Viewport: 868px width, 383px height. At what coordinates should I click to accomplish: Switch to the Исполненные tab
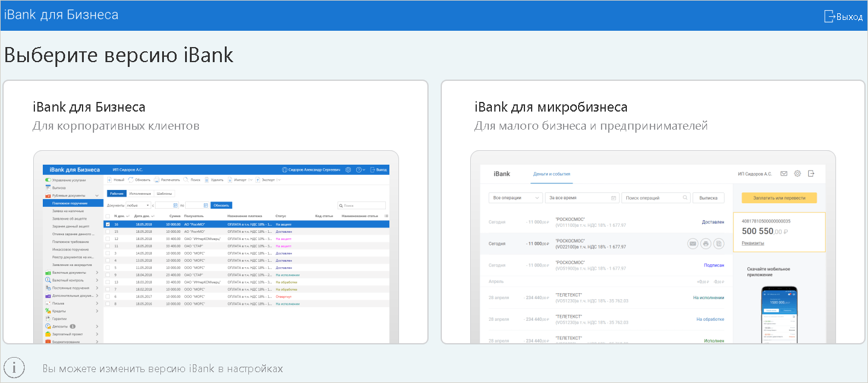(x=140, y=194)
